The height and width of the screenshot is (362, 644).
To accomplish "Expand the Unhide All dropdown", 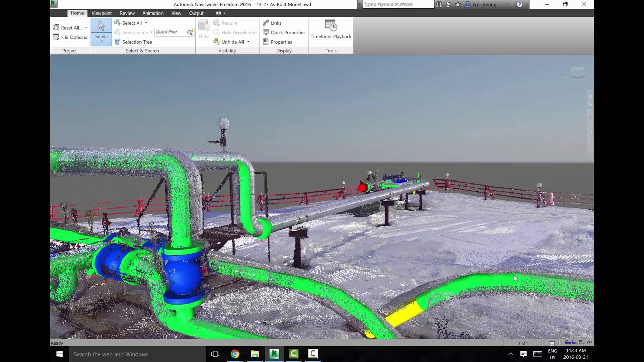I will click(x=248, y=42).
